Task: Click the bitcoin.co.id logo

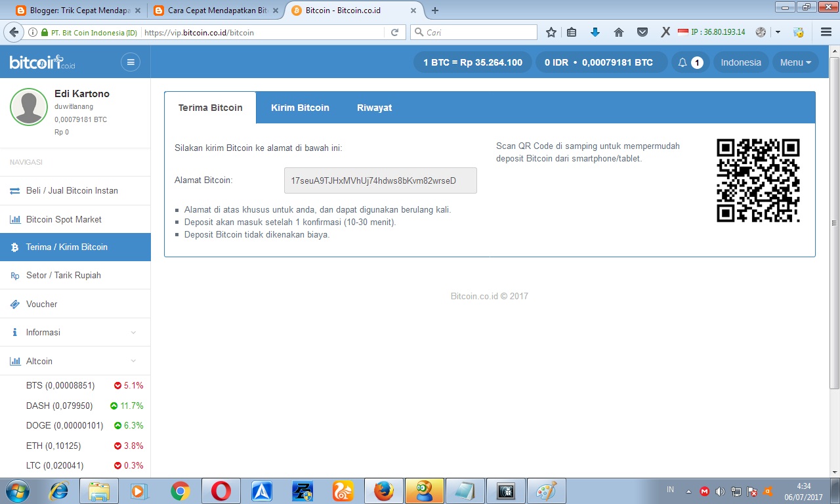Action: point(43,62)
